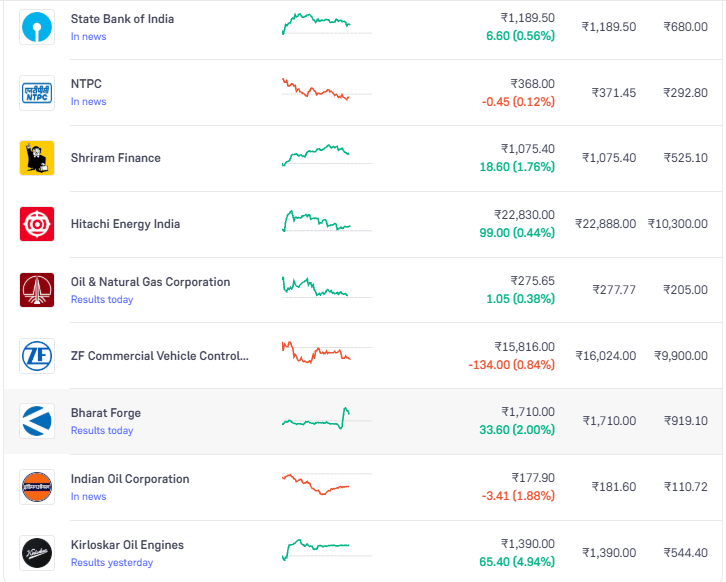Click the ZF Commercial Vehicle logo

pos(37,355)
